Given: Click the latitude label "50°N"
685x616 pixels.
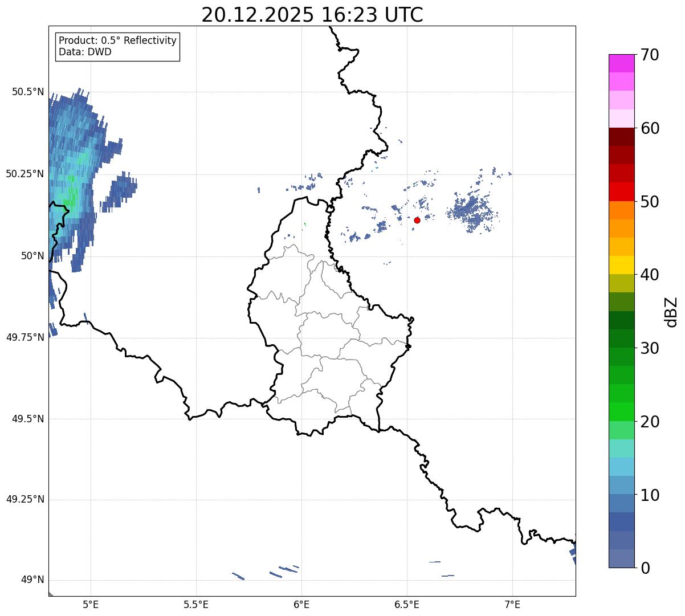Looking at the screenshot, I should [x=31, y=256].
